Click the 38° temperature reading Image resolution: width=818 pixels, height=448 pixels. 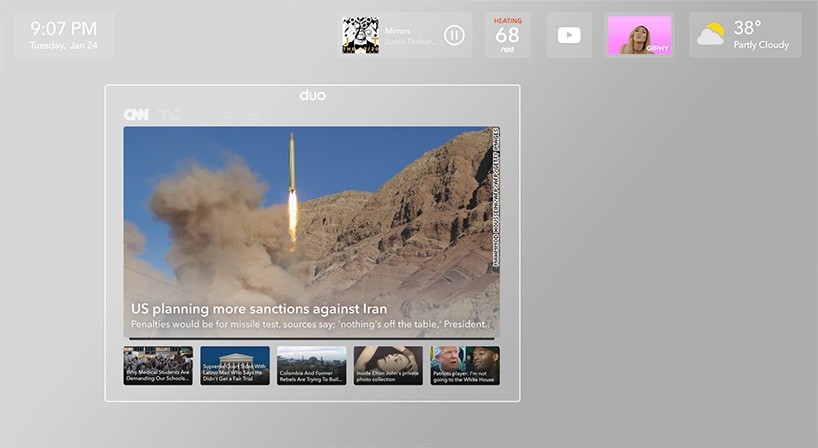[748, 28]
